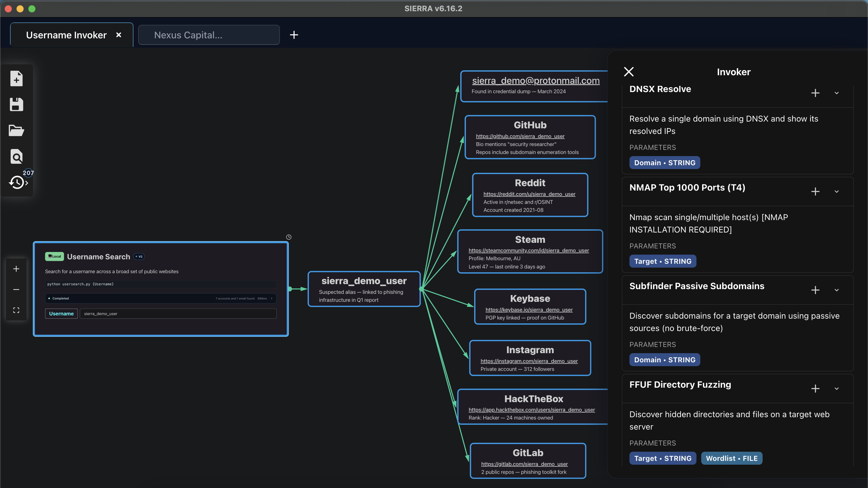Toggle fullscreen canvas view

pos(16,310)
